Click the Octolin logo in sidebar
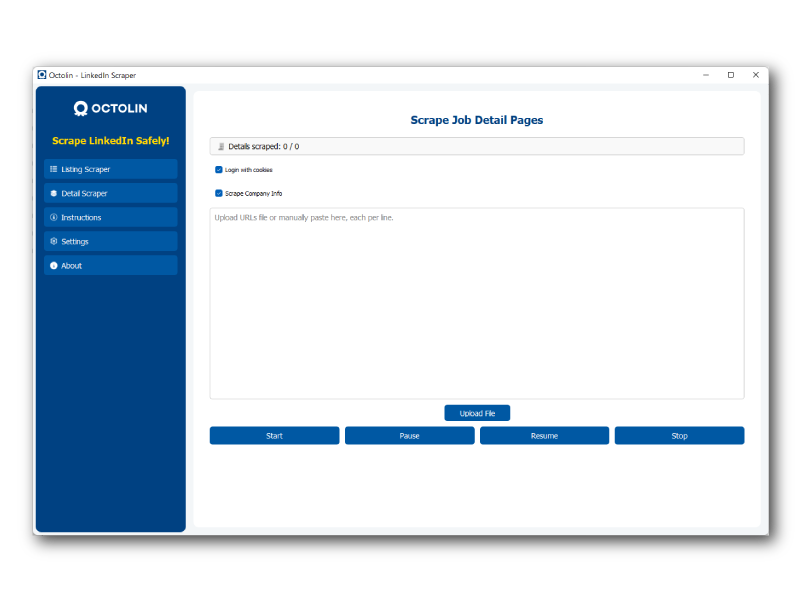This screenshot has width=800, height=600. 111,108
